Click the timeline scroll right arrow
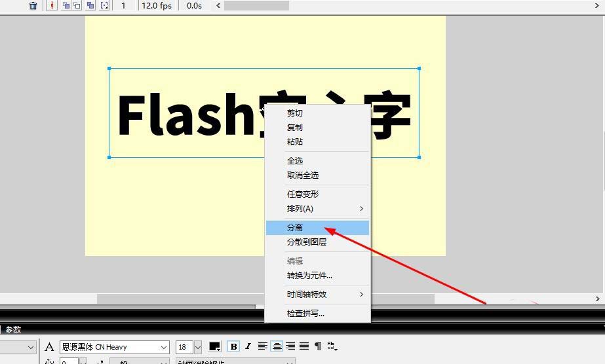Image resolution: width=605 pixels, height=364 pixels. click(x=597, y=5)
